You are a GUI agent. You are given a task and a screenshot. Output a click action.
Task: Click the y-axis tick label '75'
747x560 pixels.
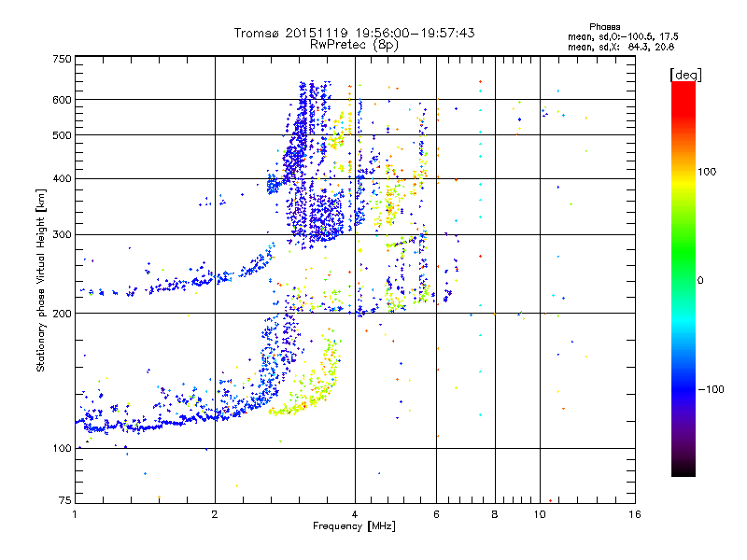pos(64,500)
